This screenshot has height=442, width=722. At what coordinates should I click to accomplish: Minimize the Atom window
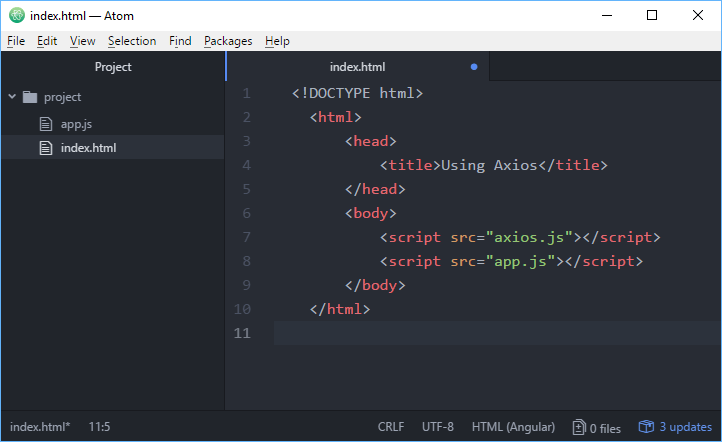(607, 15)
